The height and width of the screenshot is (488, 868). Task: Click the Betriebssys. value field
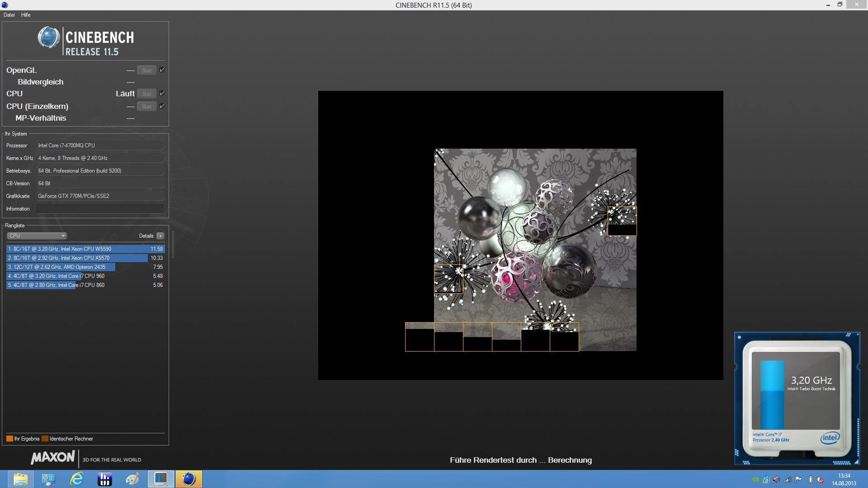(100, 171)
